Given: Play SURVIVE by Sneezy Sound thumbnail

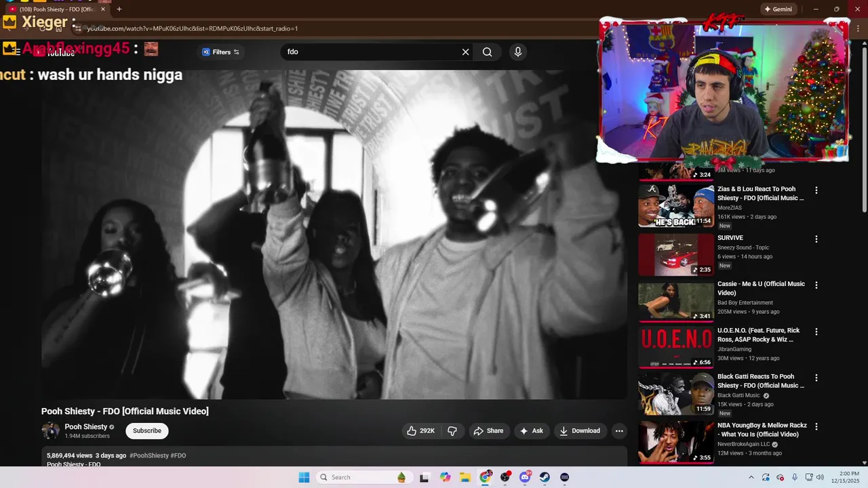Looking at the screenshot, I should [x=676, y=254].
